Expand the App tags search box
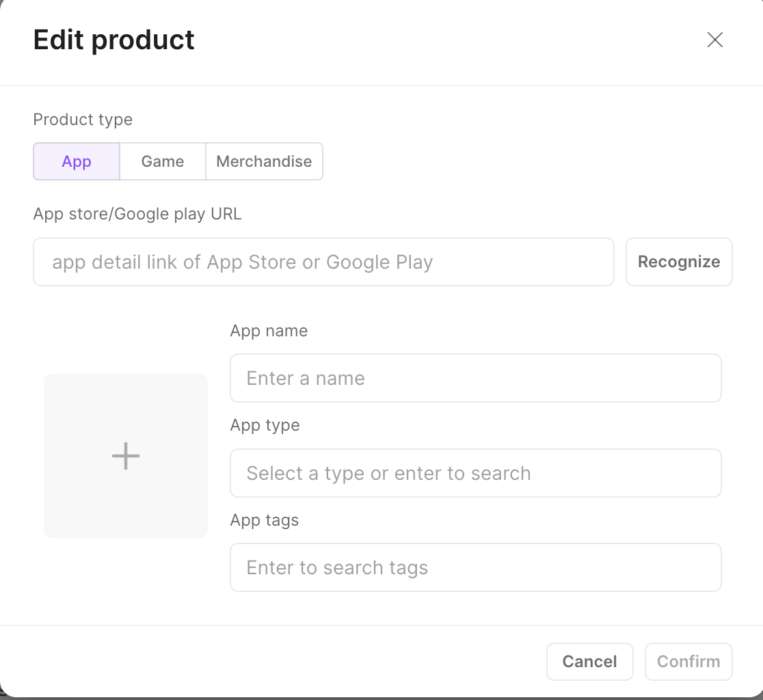Viewport: 763px width, 700px height. point(475,567)
